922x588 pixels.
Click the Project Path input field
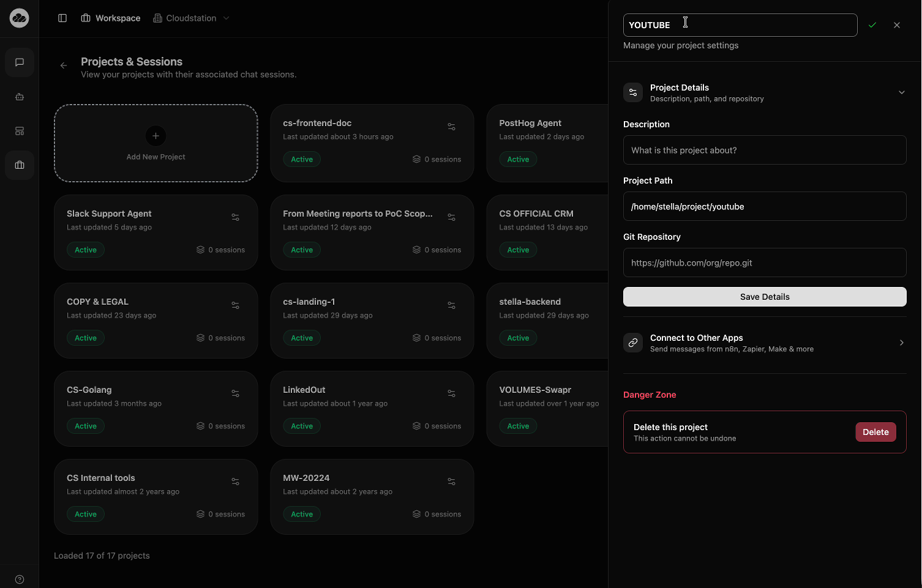[x=765, y=206]
